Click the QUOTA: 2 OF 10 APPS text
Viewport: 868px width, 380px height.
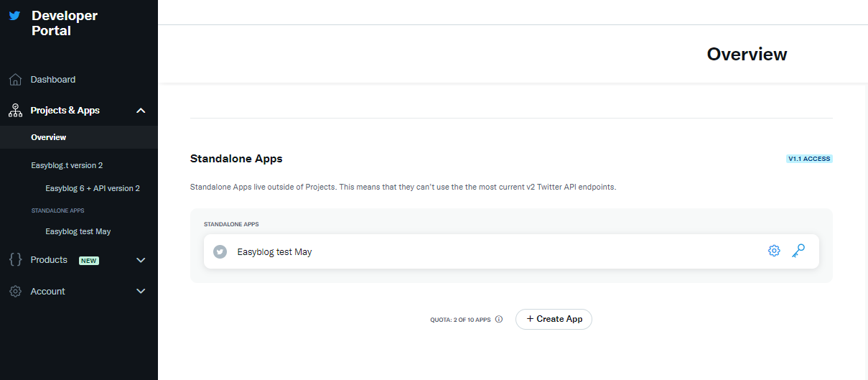click(460, 320)
